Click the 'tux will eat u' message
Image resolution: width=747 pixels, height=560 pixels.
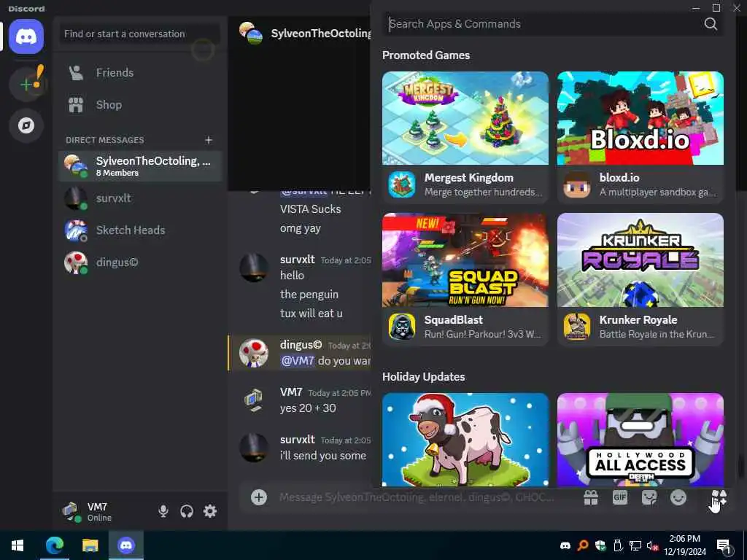point(311,314)
